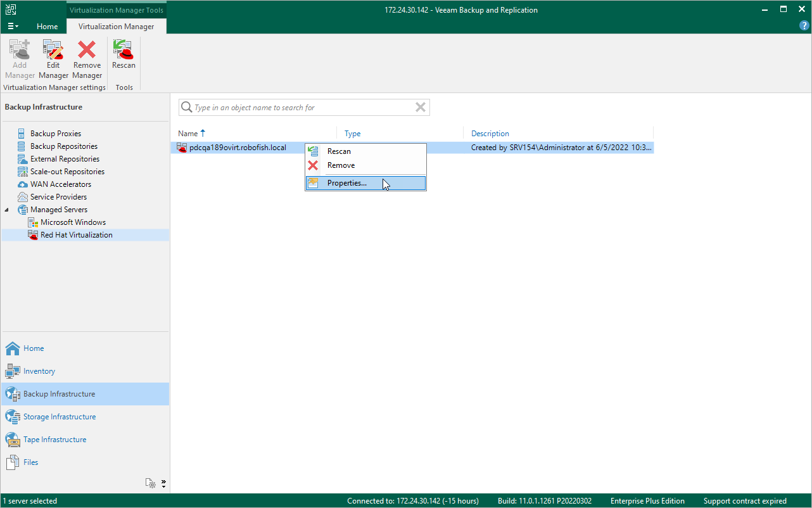Viewport: 812px width, 508px height.
Task: Click the Files page icon
Action: pos(13,462)
